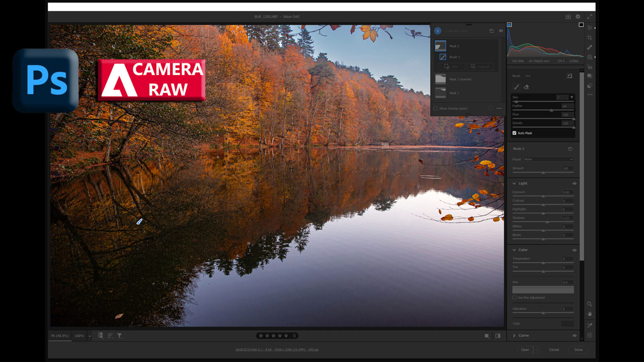Select Brush 1 under Mask 2

454,57
